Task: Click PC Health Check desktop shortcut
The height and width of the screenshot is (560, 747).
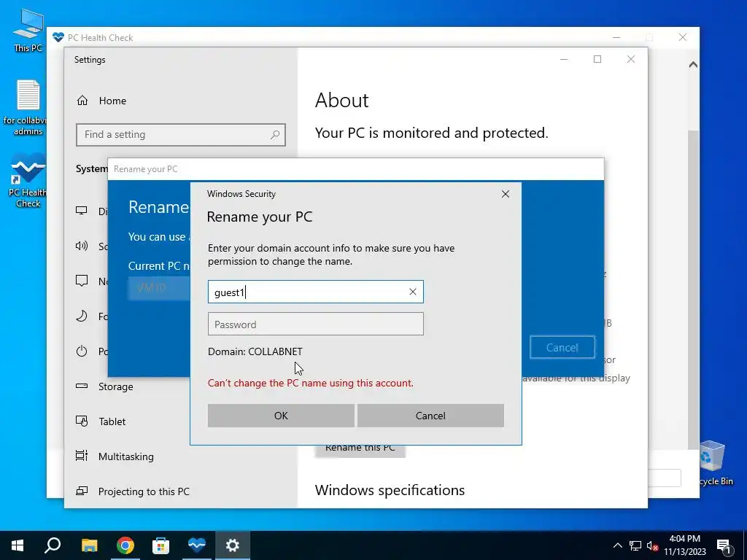Action: (x=28, y=181)
